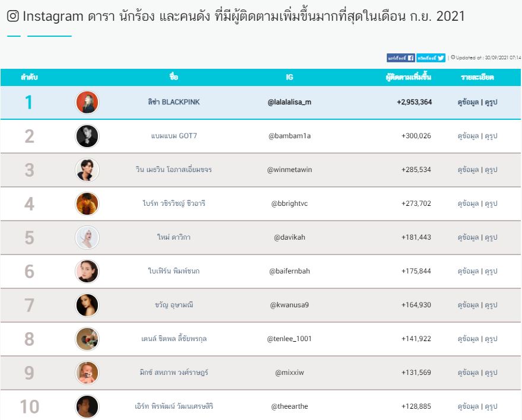Click the Instagram logo in the heading
Viewport: 522px width, 420px height.
[x=12, y=17]
